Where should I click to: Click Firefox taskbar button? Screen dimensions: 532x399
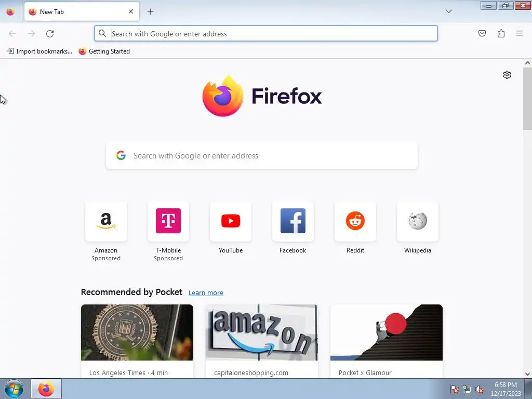(x=46, y=389)
